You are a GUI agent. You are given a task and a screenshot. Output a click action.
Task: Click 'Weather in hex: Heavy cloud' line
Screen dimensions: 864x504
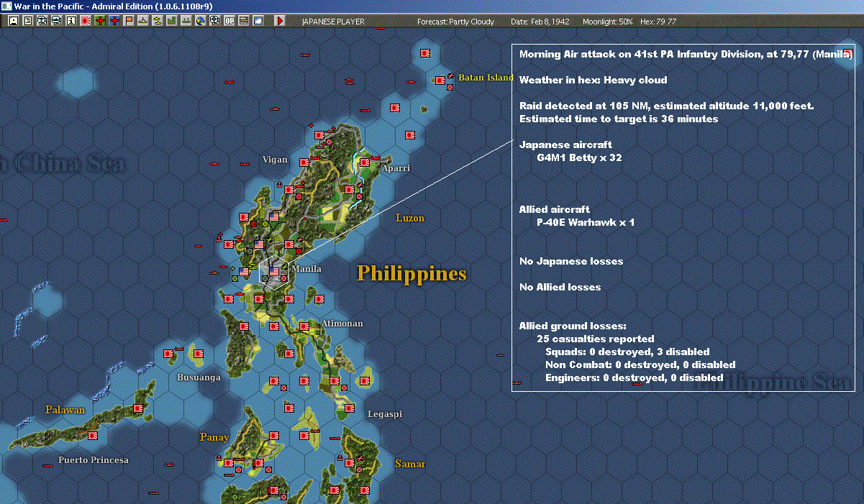[x=593, y=80]
